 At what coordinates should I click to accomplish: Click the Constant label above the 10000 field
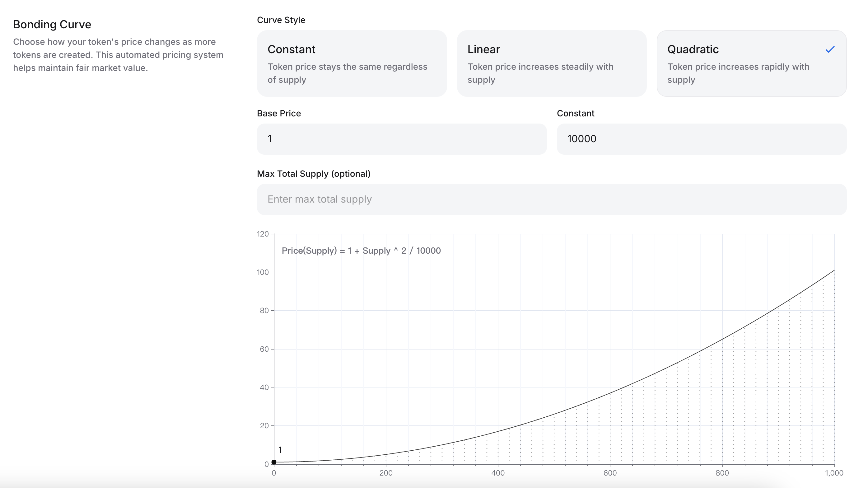tap(575, 113)
